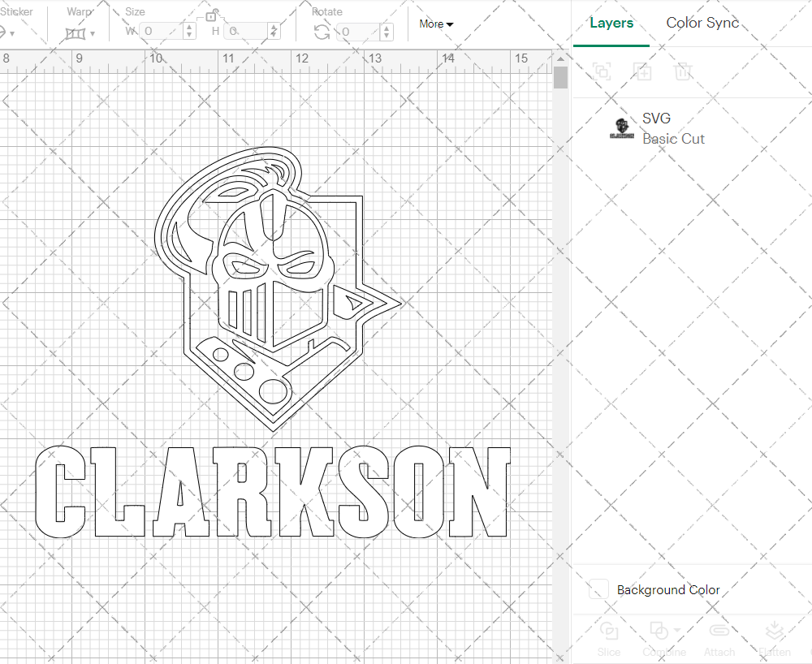
Task: Increase width using the stepper arrows
Action: [189, 30]
